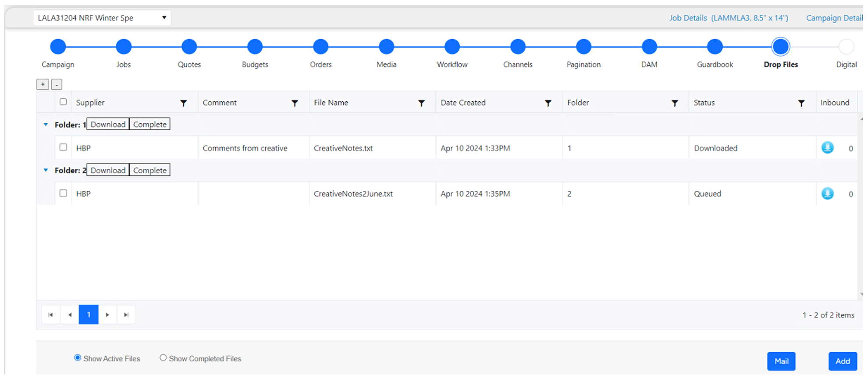Image resolution: width=868 pixels, height=379 pixels.
Task: Go to the Campaign step
Action: (x=58, y=46)
